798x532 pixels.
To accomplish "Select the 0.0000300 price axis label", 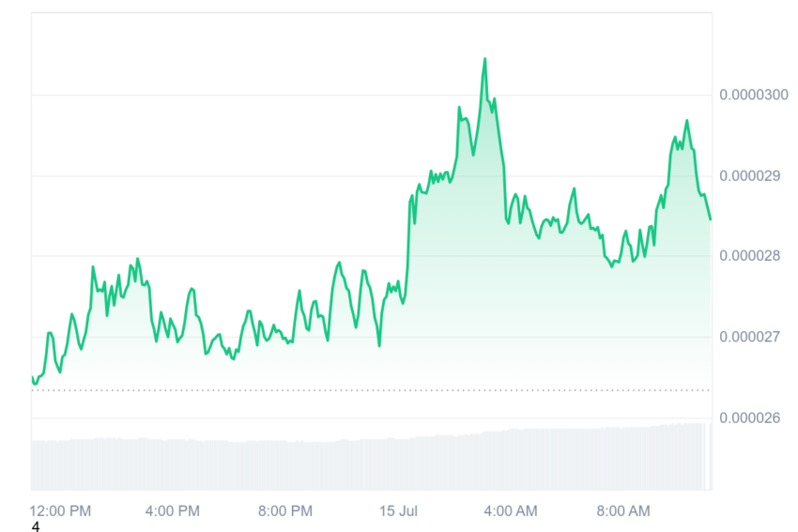I will pyautogui.click(x=754, y=95).
